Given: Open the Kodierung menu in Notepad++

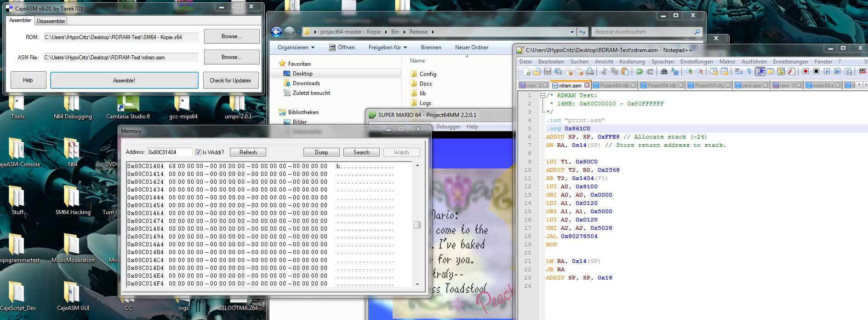Looking at the screenshot, I should (632, 62).
